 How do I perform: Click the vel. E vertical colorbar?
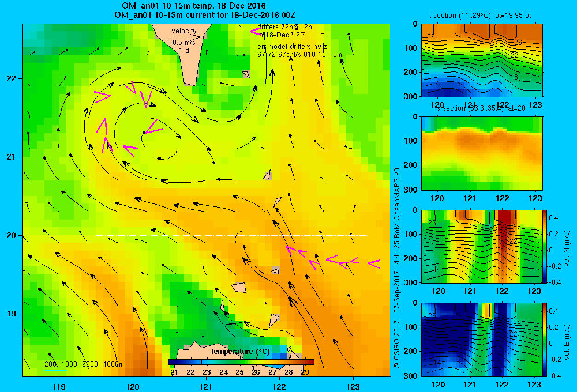pyautogui.click(x=545, y=340)
